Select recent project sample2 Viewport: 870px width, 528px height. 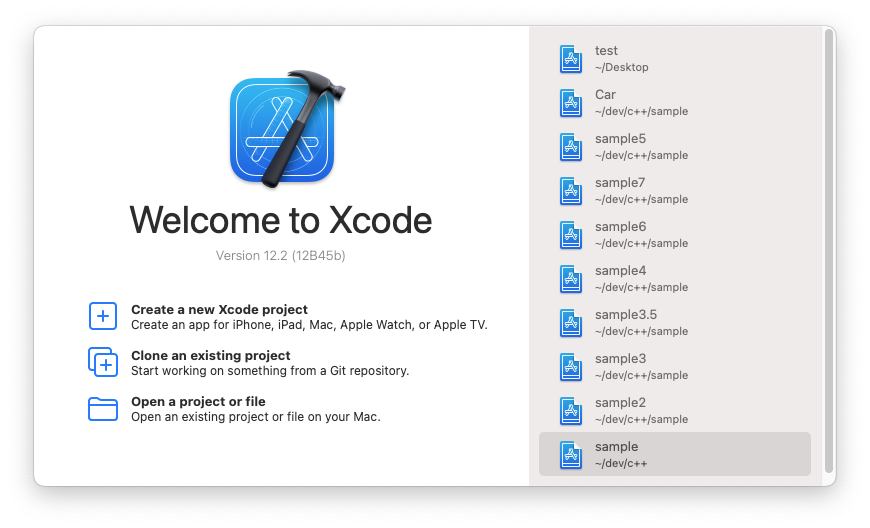pyautogui.click(x=675, y=411)
